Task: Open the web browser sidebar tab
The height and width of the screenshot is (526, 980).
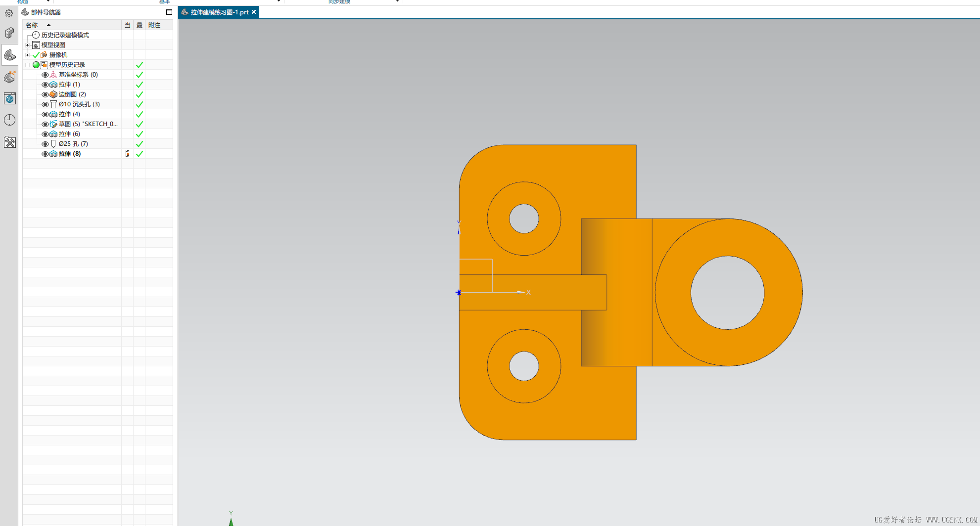Action: 9,98
